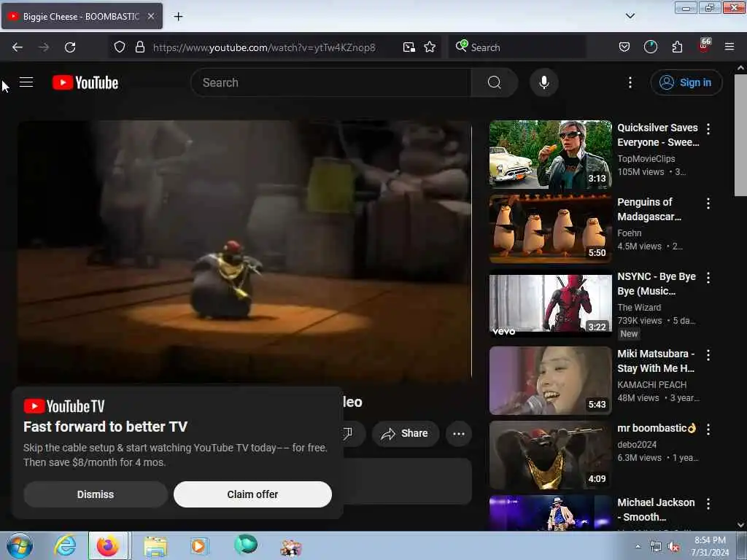Toggle picture-in-picture icon in address bar
The height and width of the screenshot is (560, 747).
pyautogui.click(x=409, y=47)
